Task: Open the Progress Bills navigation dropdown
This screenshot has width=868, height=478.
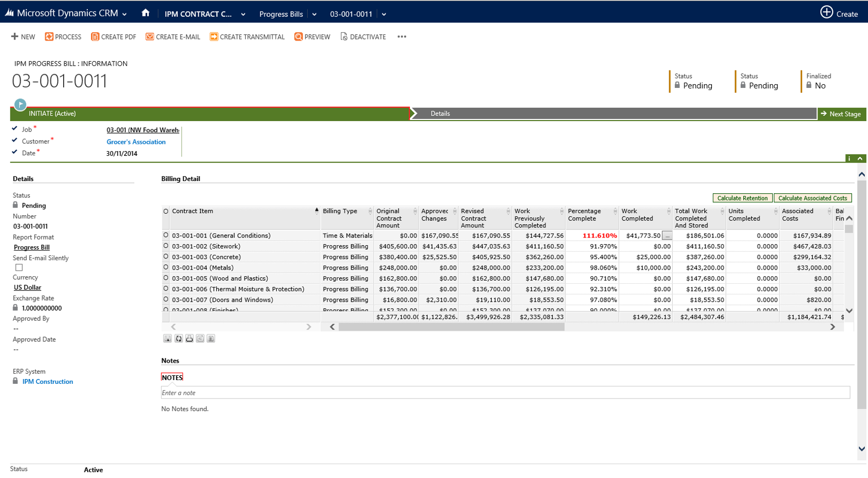Action: 314,14
